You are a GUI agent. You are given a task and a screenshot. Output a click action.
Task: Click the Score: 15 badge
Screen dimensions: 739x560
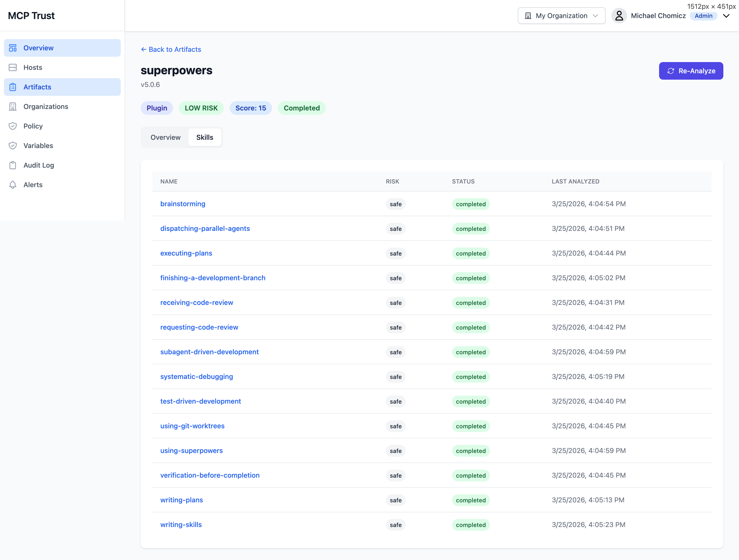(x=250, y=108)
